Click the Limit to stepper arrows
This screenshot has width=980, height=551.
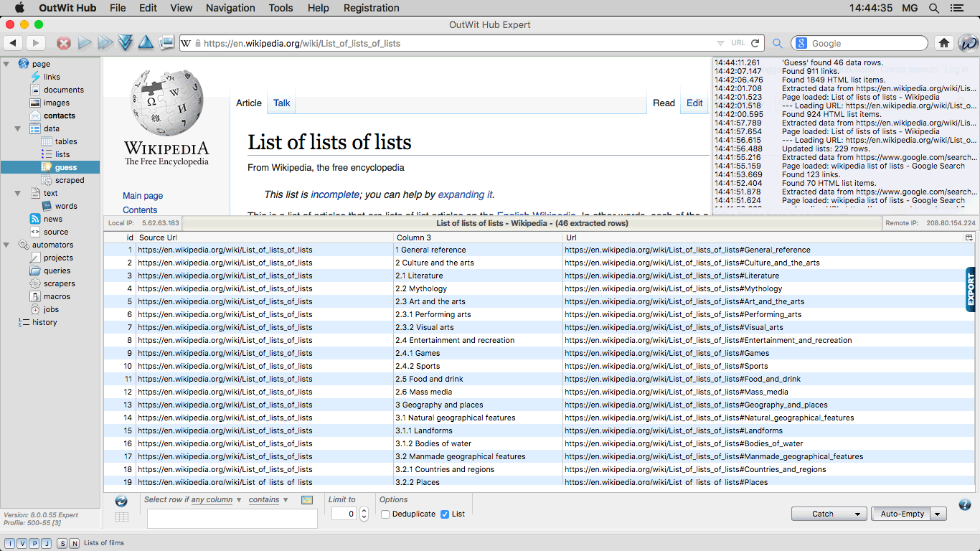pos(364,514)
